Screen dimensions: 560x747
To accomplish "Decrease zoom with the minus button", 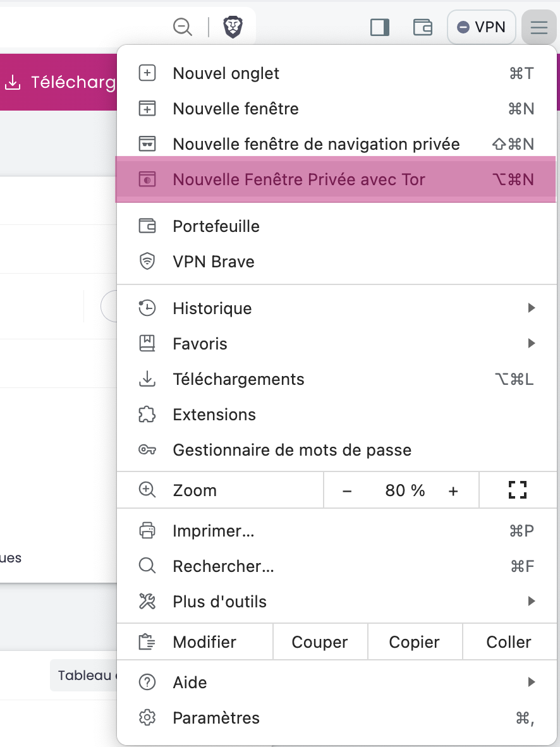I will coord(347,490).
